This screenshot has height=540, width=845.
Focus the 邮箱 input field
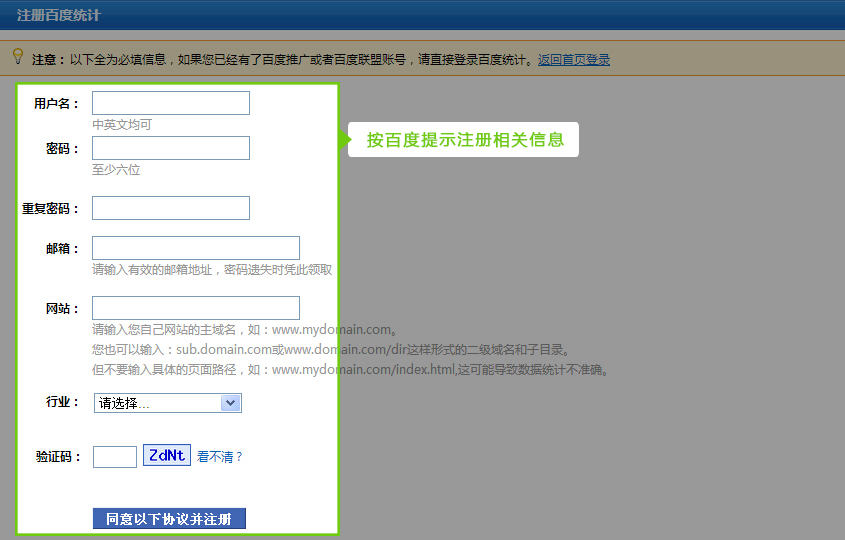point(195,248)
